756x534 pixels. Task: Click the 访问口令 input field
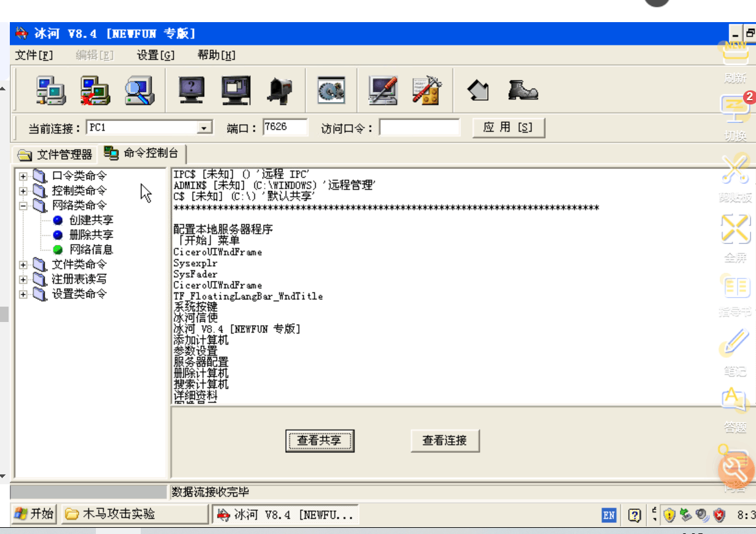point(419,127)
